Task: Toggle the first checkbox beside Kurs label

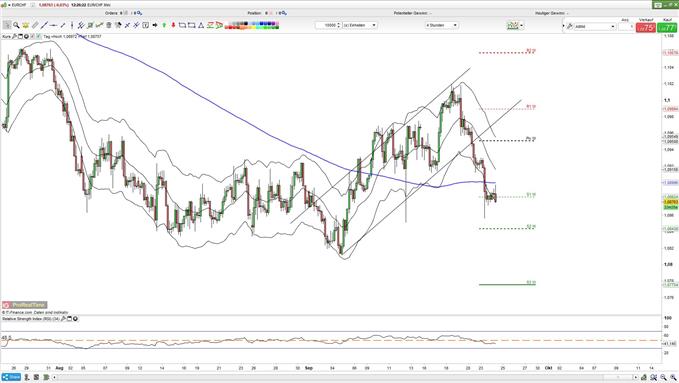Action: pyautogui.click(x=32, y=36)
